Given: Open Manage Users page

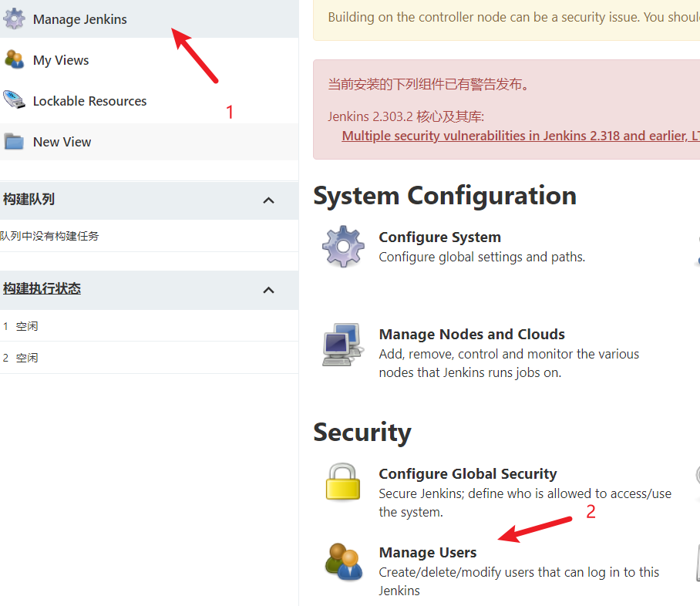Looking at the screenshot, I should pyautogui.click(x=428, y=553).
